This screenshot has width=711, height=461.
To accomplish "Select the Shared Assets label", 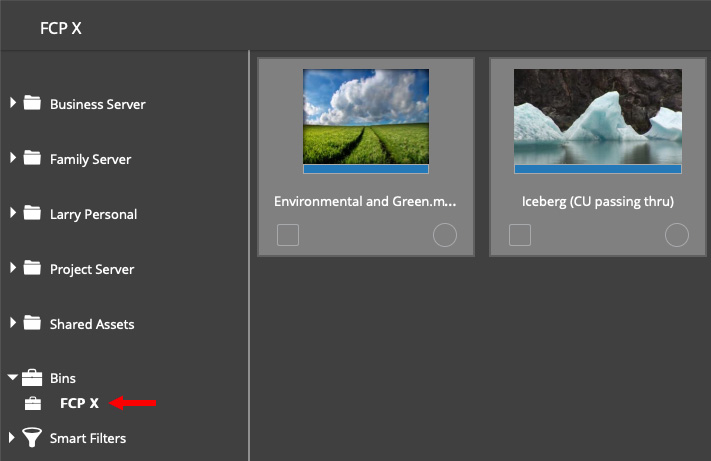I will tap(92, 324).
